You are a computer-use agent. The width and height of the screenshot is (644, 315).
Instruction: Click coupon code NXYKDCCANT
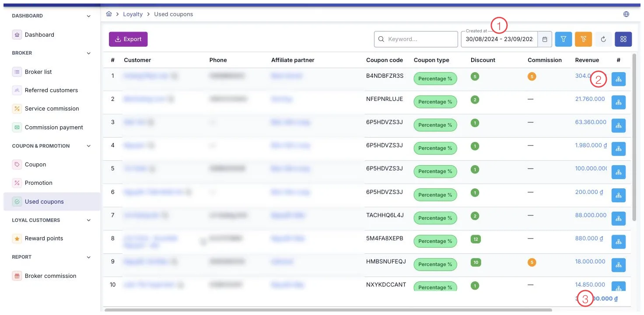coord(386,284)
